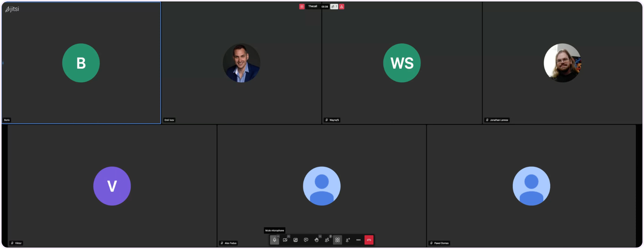Expand audio settings arrow above microphone

278,236
